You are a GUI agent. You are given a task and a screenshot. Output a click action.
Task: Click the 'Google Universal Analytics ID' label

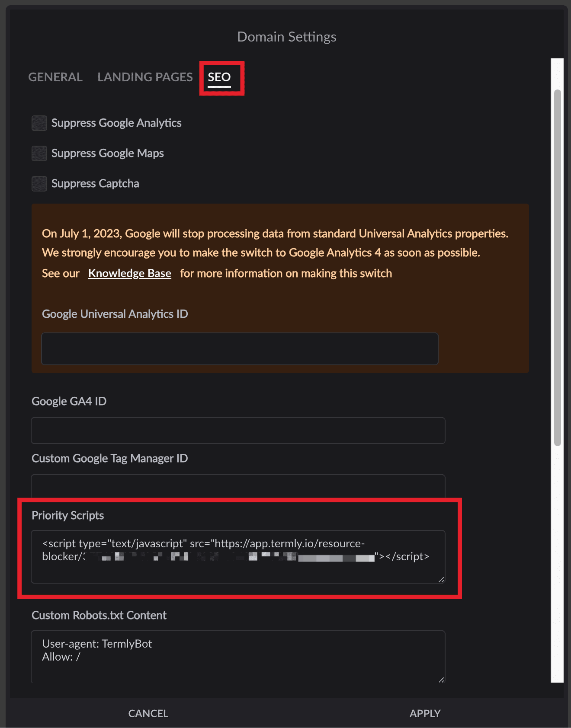click(115, 314)
